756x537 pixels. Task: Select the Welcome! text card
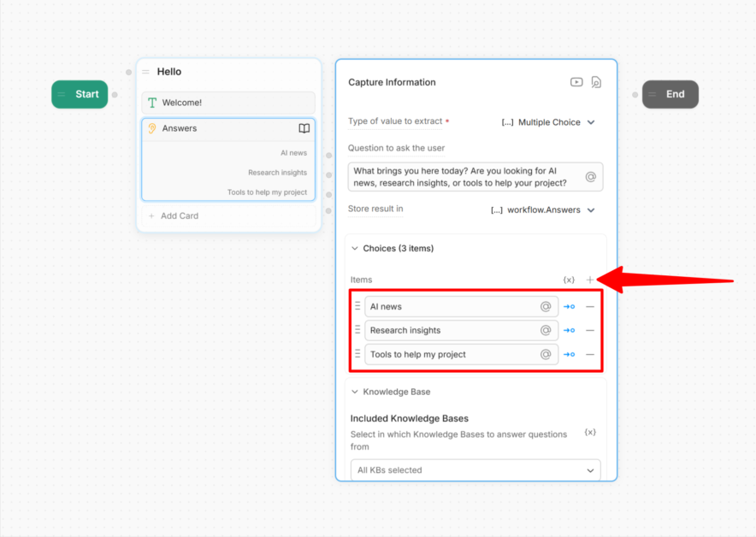pyautogui.click(x=228, y=103)
